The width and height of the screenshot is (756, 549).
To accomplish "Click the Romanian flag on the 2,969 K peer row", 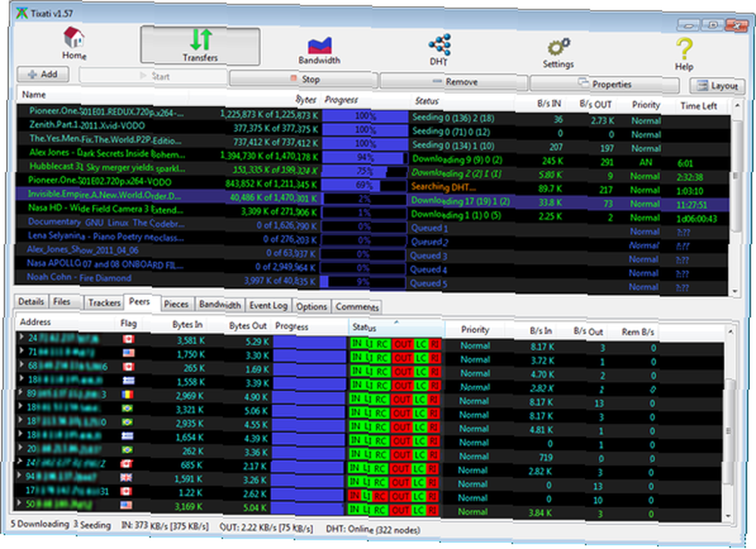I will coord(128,394).
